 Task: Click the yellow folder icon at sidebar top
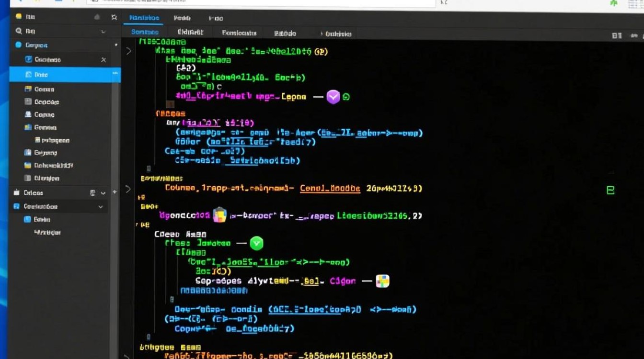click(x=19, y=17)
